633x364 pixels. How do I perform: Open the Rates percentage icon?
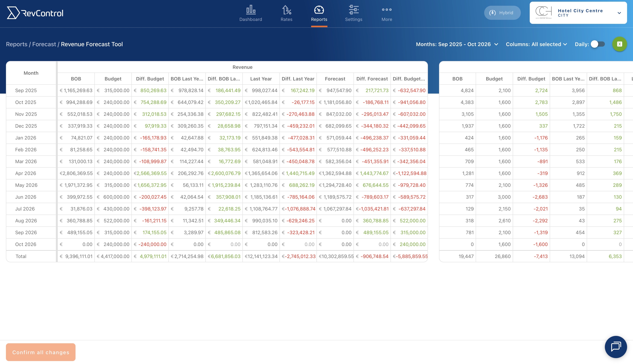coord(286,10)
